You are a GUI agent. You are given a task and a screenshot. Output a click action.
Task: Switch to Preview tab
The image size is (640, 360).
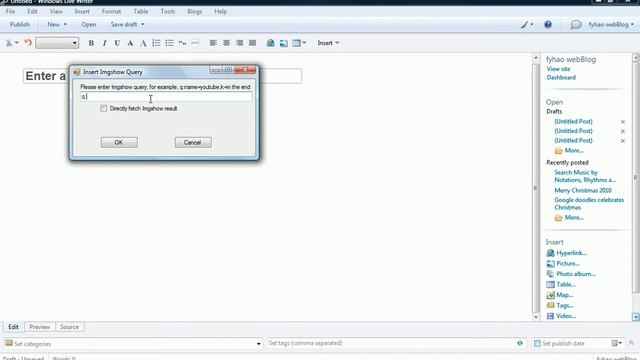(x=40, y=327)
